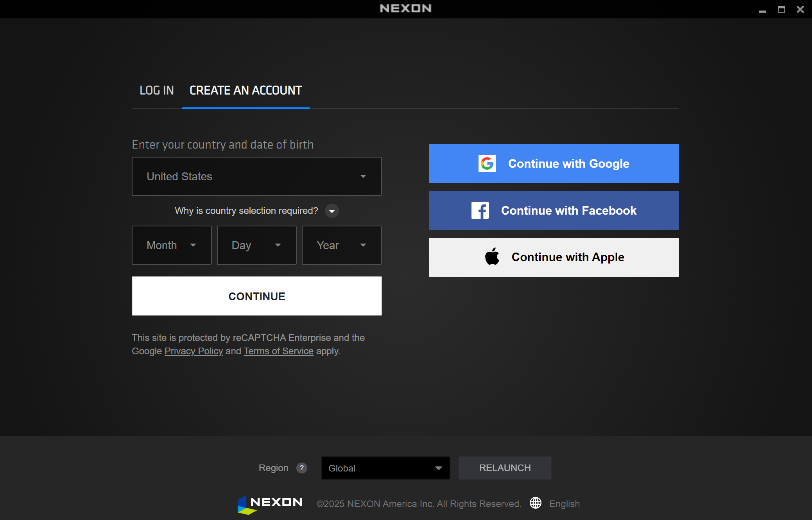The image size is (812, 520).
Task: Click the Region help question-mark icon
Action: tap(301, 468)
